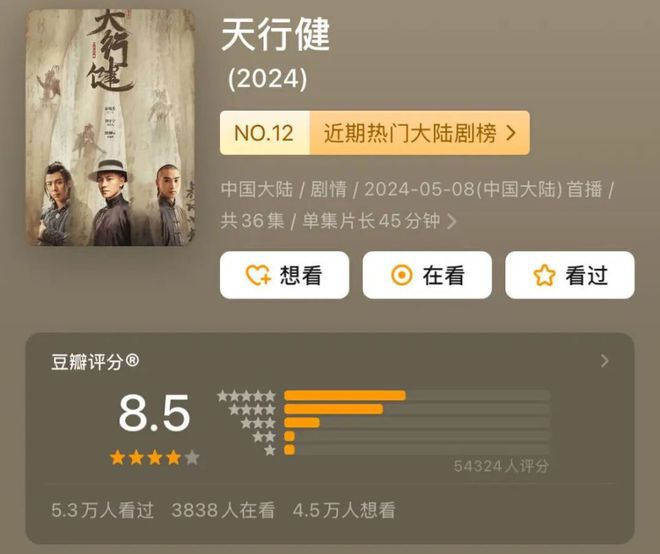Mark the show as 想看
This screenshot has width=660, height=554.
pyautogui.click(x=285, y=275)
